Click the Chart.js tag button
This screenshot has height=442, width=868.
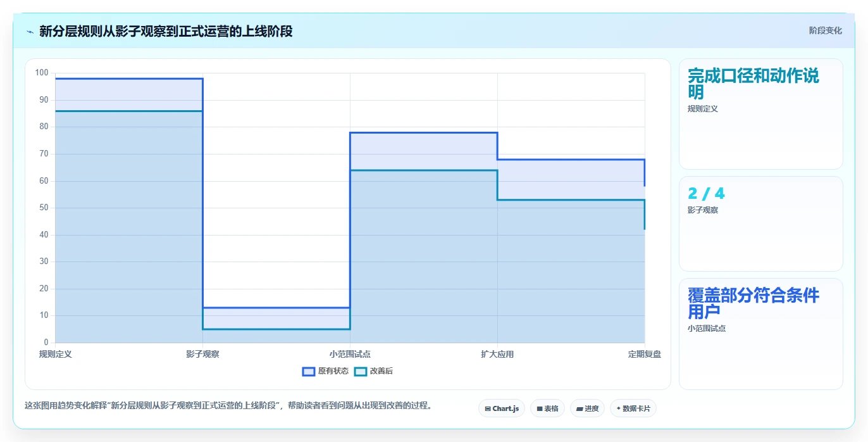coord(502,408)
